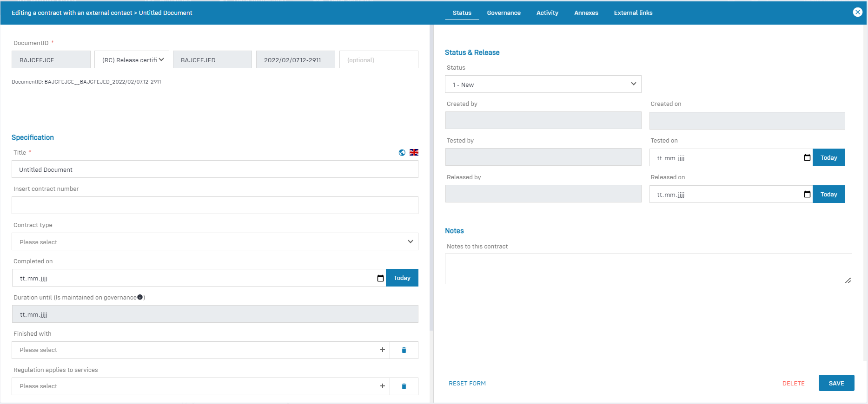This screenshot has height=404, width=868.
Task: Open calendar picker in Completed on field
Action: pyautogui.click(x=380, y=278)
